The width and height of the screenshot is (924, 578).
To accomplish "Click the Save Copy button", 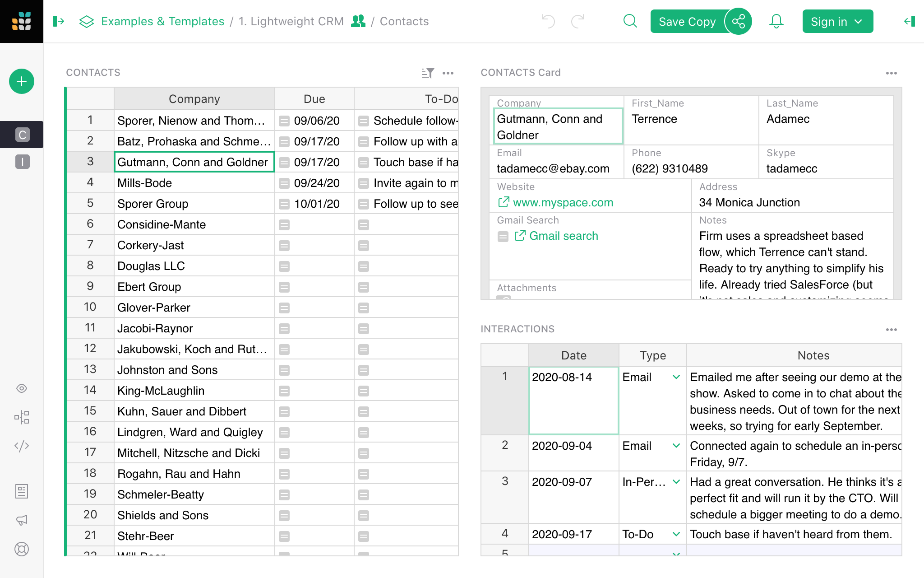I will (687, 21).
